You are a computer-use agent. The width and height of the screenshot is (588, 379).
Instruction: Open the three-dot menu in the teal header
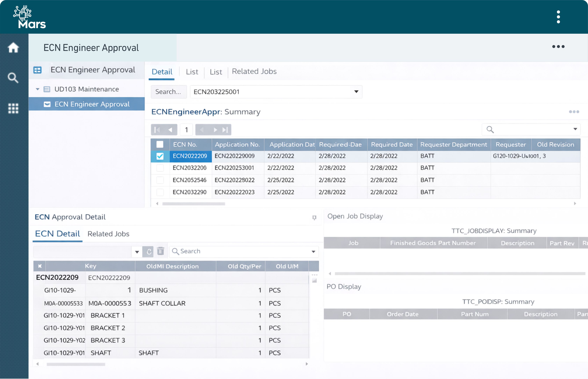click(x=558, y=17)
